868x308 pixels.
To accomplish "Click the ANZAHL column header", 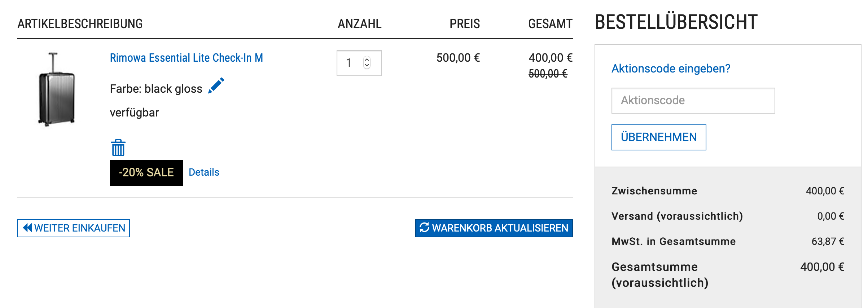I will tap(359, 24).
